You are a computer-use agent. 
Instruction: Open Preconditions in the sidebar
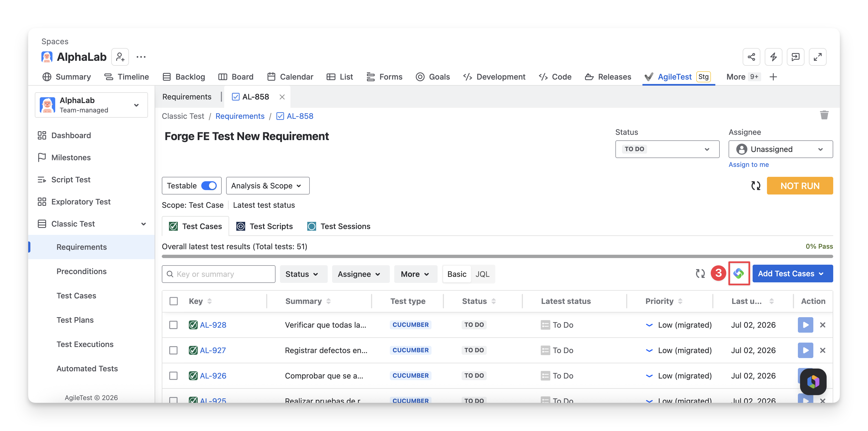(81, 272)
